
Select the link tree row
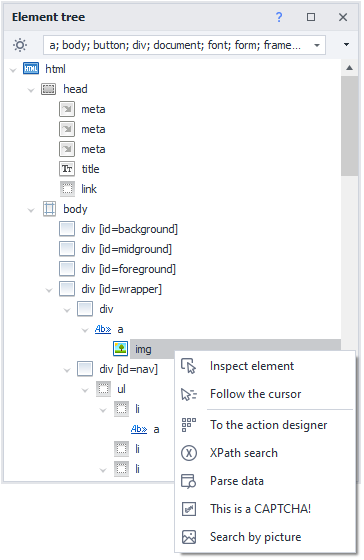pyautogui.click(x=89, y=189)
